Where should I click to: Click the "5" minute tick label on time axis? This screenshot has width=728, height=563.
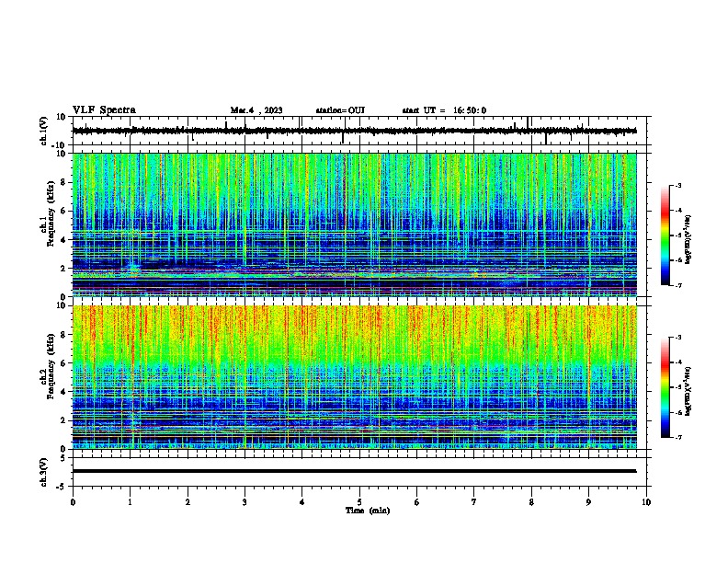click(x=359, y=502)
